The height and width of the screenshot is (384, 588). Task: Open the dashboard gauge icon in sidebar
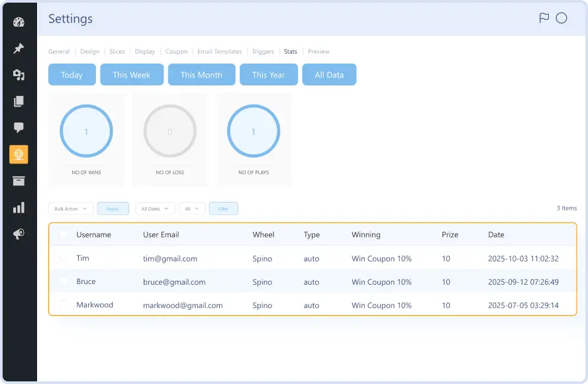[x=19, y=22]
